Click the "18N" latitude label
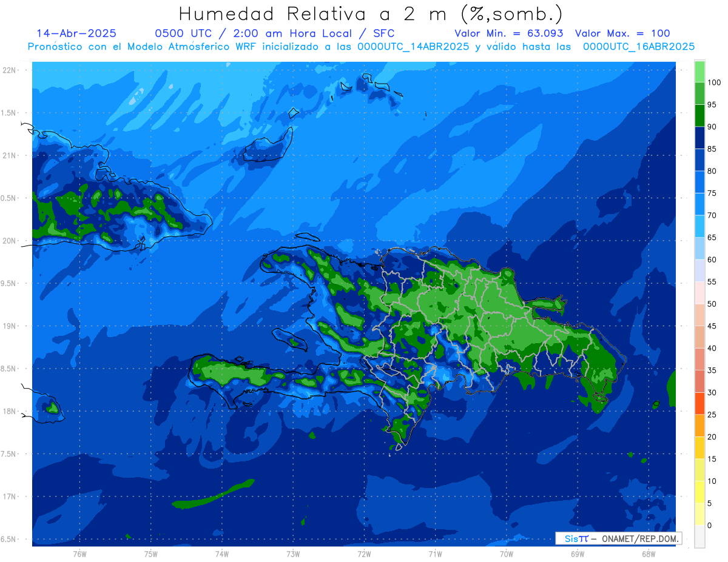 (x=10, y=411)
